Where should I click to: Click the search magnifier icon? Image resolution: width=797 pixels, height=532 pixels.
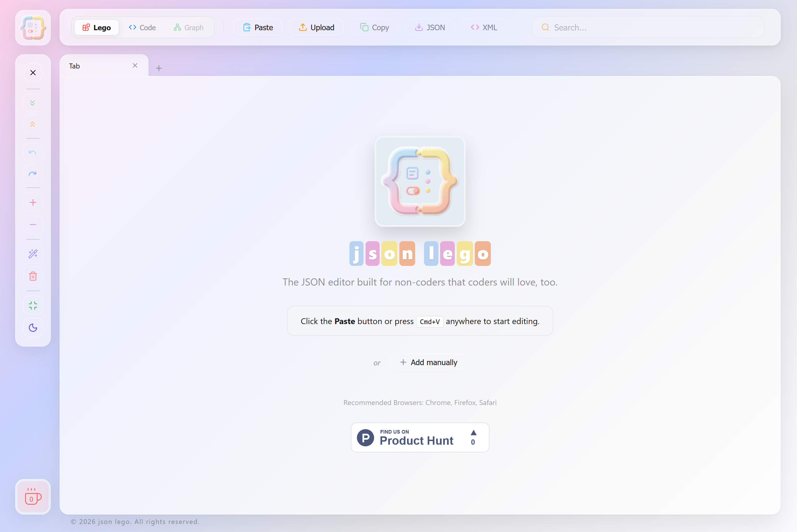[545, 27]
